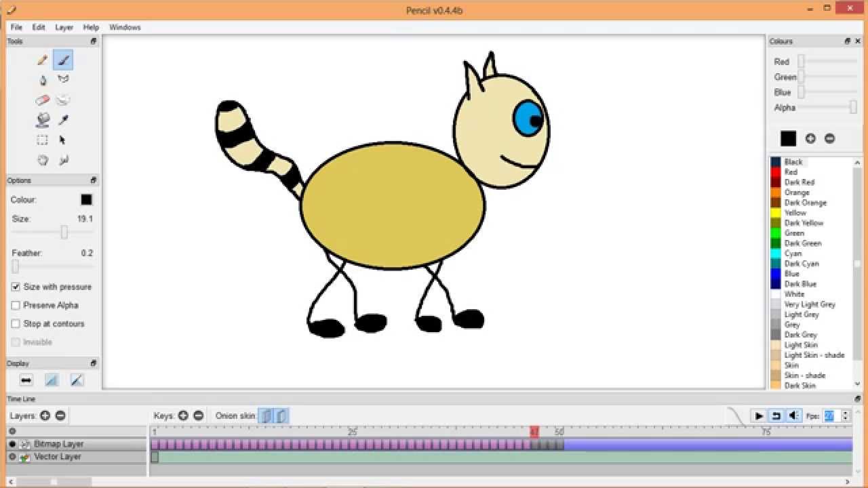
Task: Add a new layer with the Layers plus button
Action: (x=45, y=415)
